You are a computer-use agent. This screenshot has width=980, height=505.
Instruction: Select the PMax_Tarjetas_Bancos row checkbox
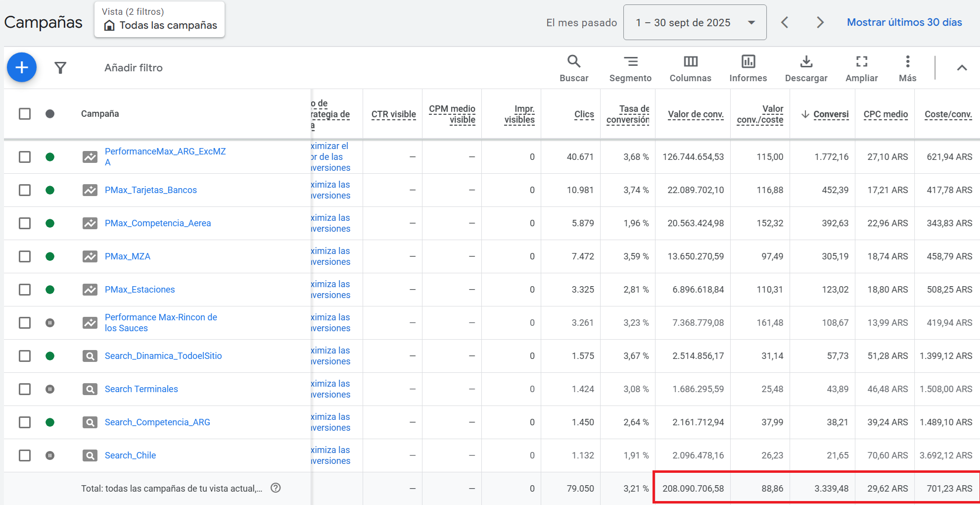25,190
